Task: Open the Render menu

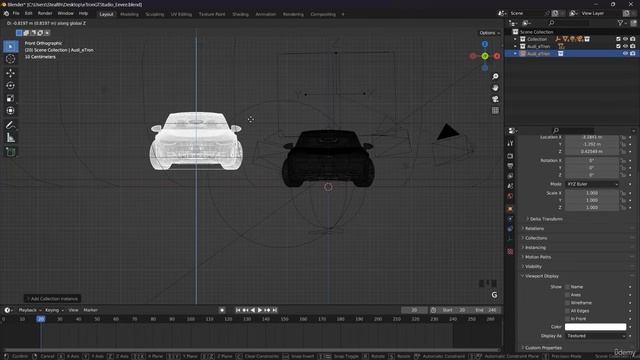Action: 45,13
